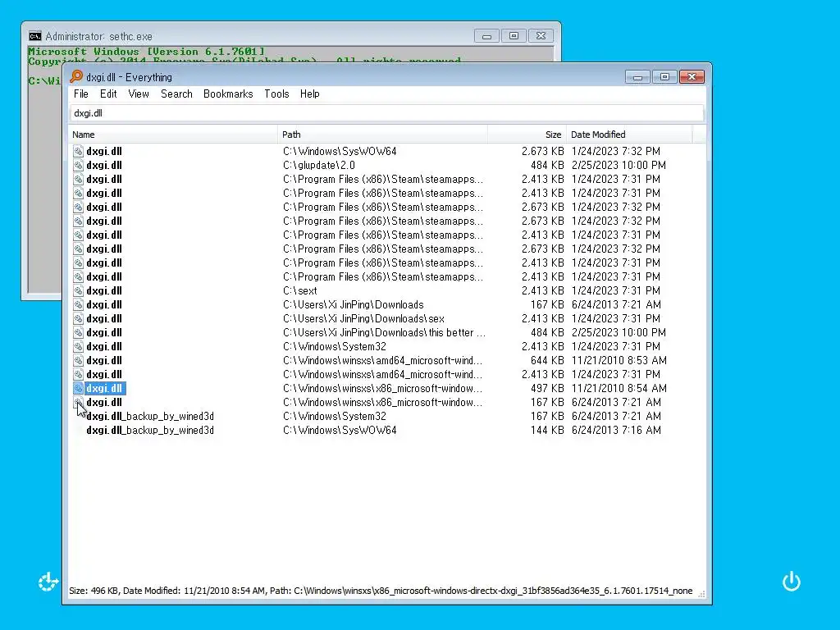
Task: Click path ending with 'this better ...'
Action: pos(384,332)
